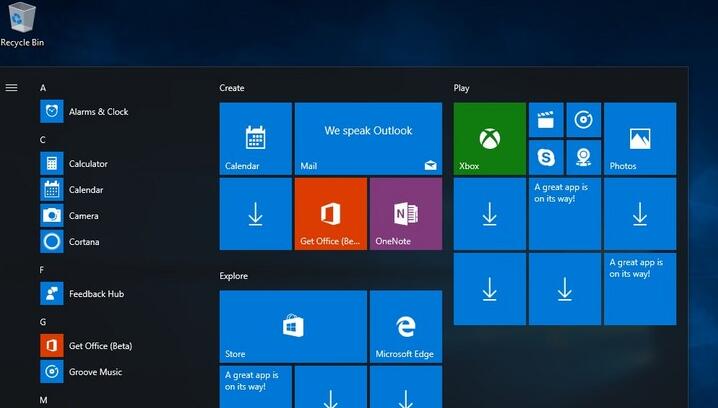Image resolution: width=718 pixels, height=408 pixels.
Task: Open the Skype small tile
Action: tap(545, 157)
